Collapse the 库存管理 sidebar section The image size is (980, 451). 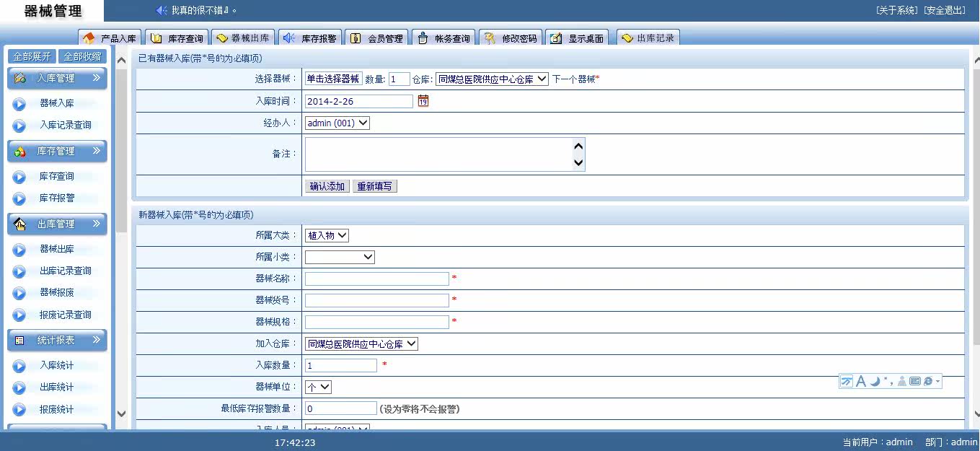[57, 152]
